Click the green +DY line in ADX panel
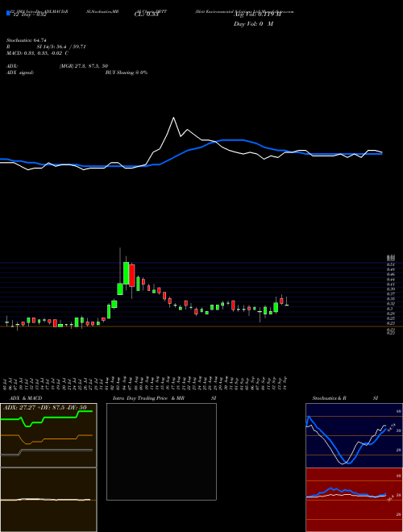 pos(47,418)
